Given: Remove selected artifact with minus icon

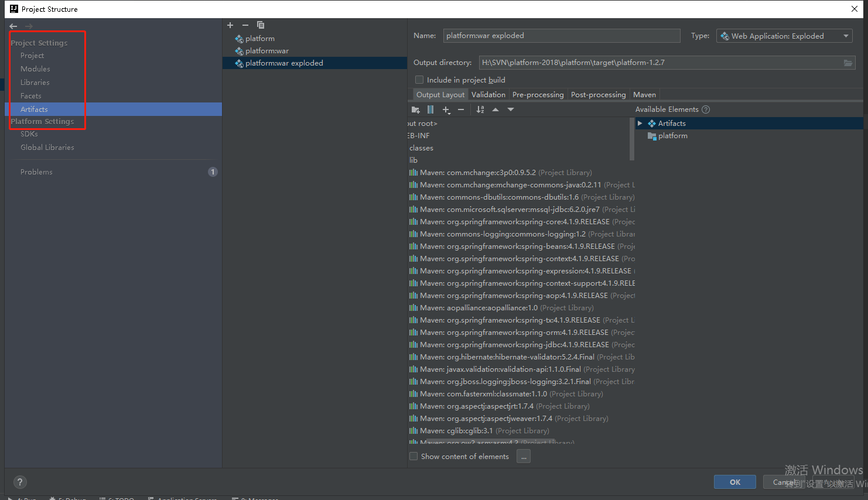Looking at the screenshot, I should click(245, 25).
